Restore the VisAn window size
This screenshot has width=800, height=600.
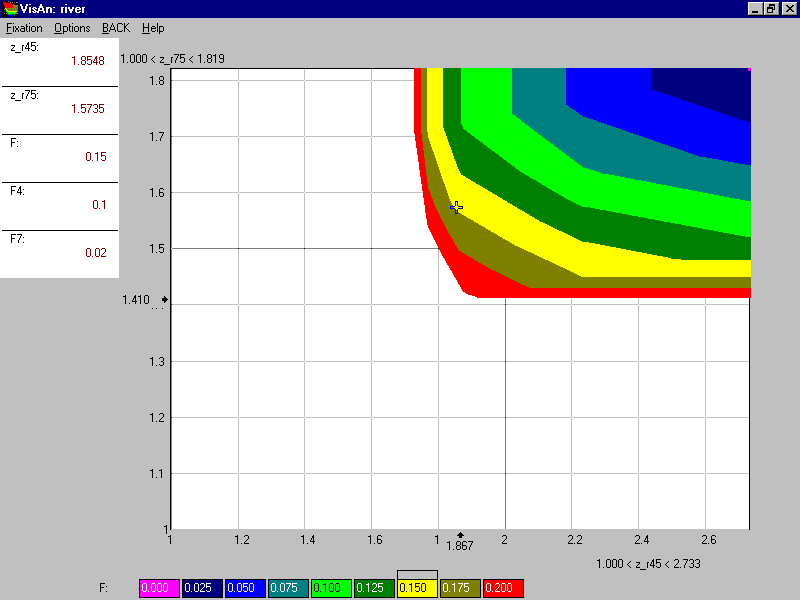click(x=771, y=9)
